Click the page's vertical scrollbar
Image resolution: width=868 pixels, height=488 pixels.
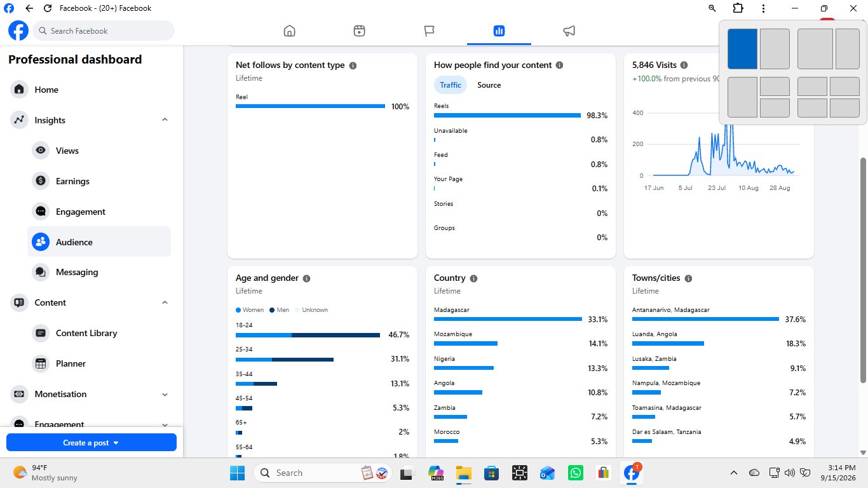[x=862, y=270]
